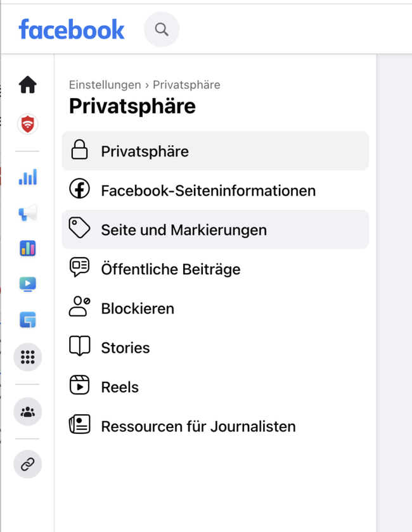
Task: Click the Facebook logo
Action: tap(72, 29)
